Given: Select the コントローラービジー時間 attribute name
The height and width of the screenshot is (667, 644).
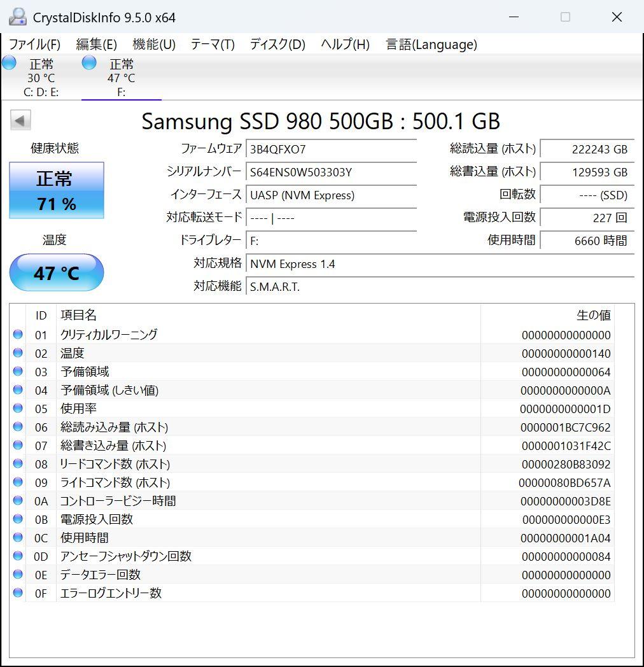Looking at the screenshot, I should click(118, 501).
